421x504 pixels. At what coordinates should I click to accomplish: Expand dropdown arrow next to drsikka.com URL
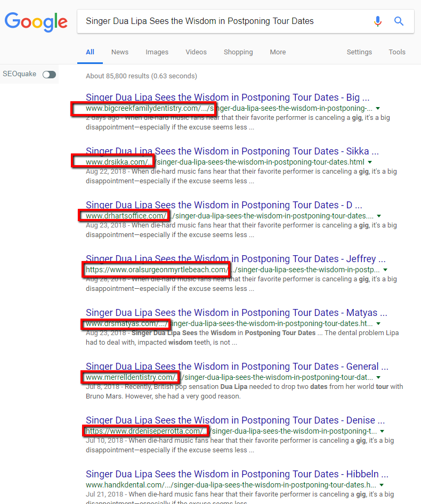[x=370, y=162]
